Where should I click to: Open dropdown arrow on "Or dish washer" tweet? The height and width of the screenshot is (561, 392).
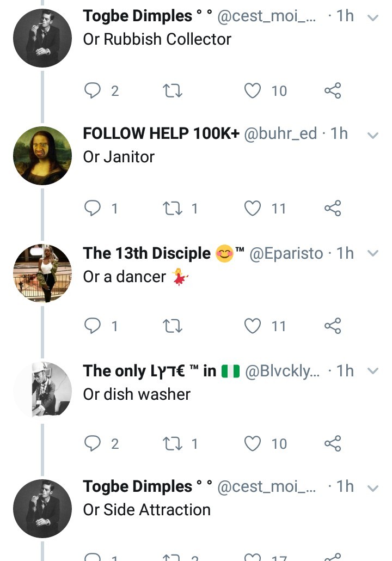pyautogui.click(x=373, y=371)
